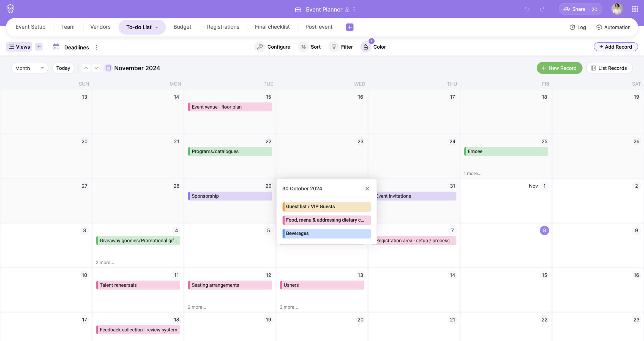Toggle the Views sidebar panel
The width and height of the screenshot is (644, 341).
click(19, 47)
